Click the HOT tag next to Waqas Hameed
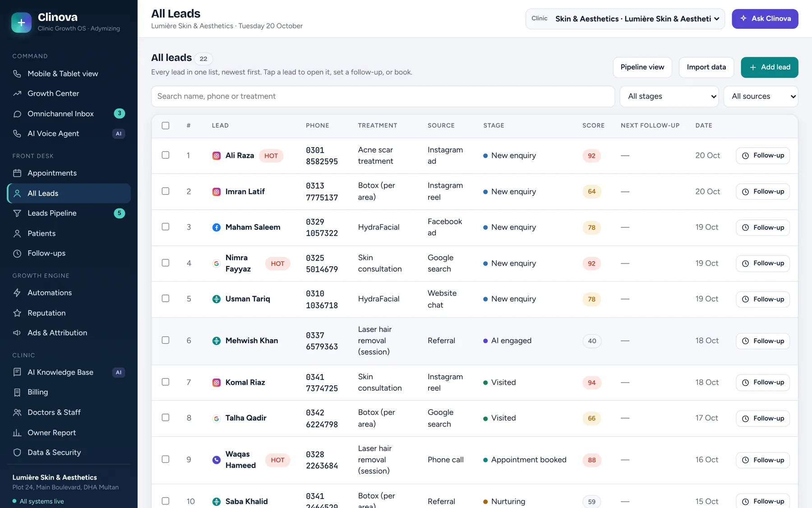 pos(277,460)
